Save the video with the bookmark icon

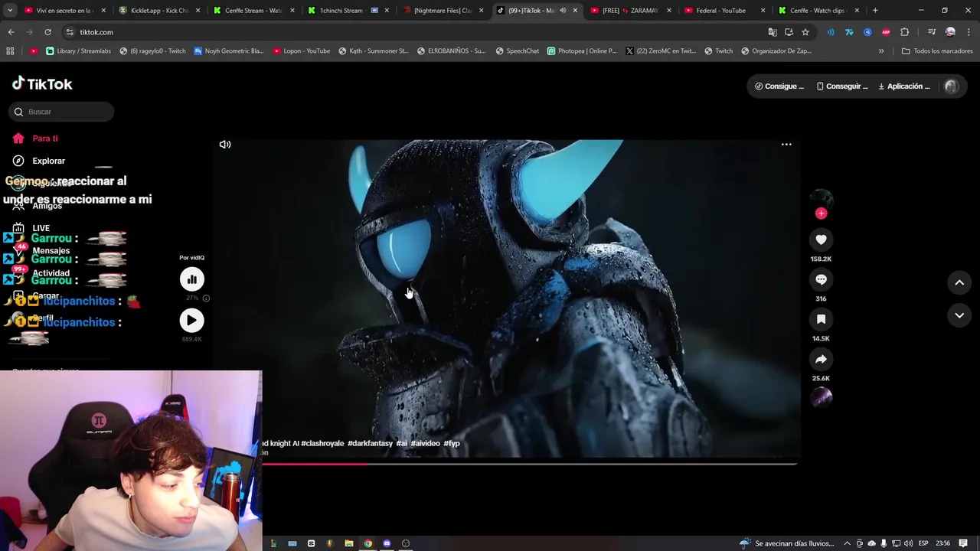pos(821,319)
